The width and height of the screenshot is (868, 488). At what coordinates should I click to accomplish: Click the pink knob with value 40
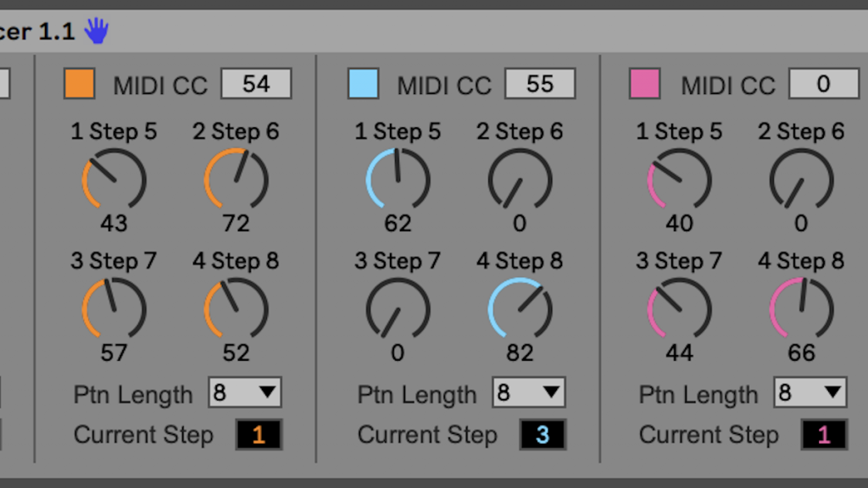point(679,180)
